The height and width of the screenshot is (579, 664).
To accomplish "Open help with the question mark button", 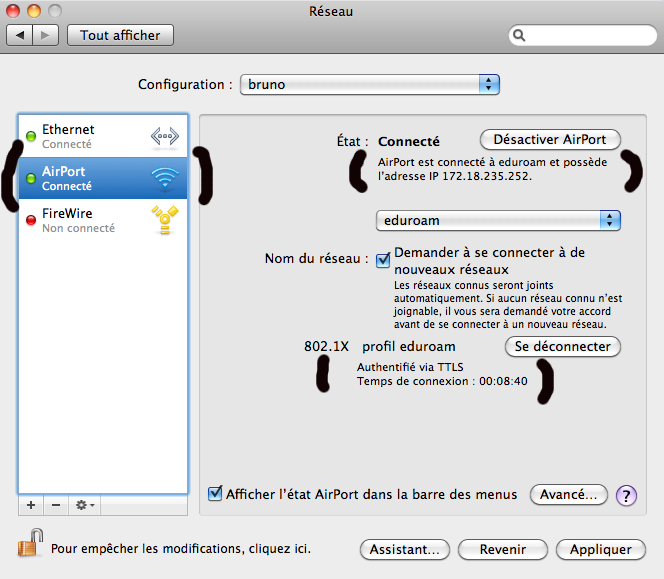I will 627,495.
